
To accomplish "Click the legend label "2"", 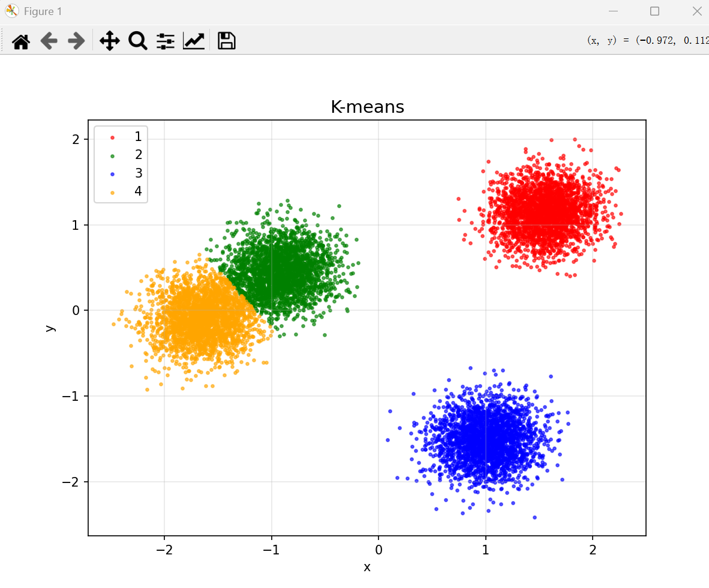I will (139, 155).
